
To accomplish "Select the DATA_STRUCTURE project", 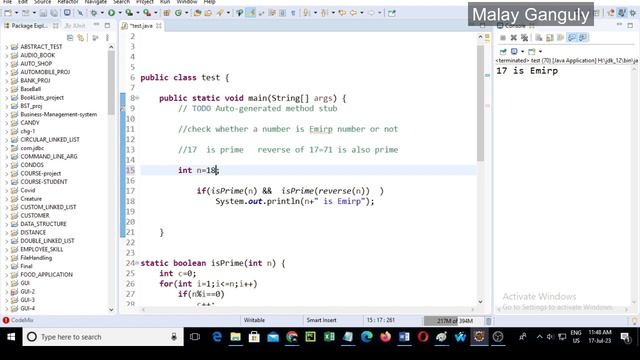I will coord(43,224).
